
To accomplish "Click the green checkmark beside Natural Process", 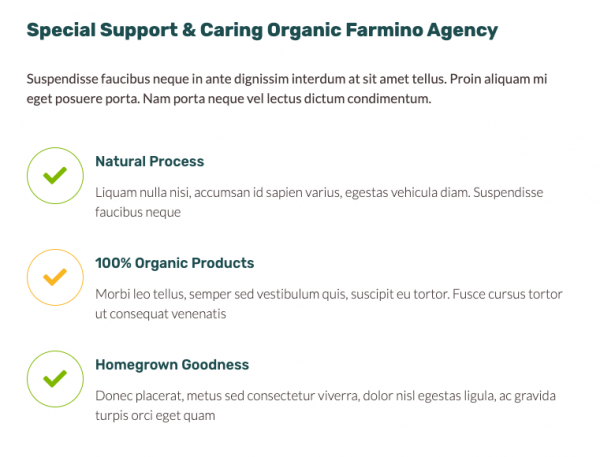I will [x=54, y=175].
